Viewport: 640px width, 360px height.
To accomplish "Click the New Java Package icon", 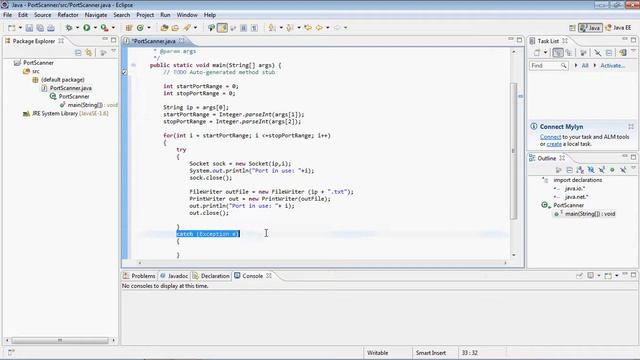I will tap(129, 28).
